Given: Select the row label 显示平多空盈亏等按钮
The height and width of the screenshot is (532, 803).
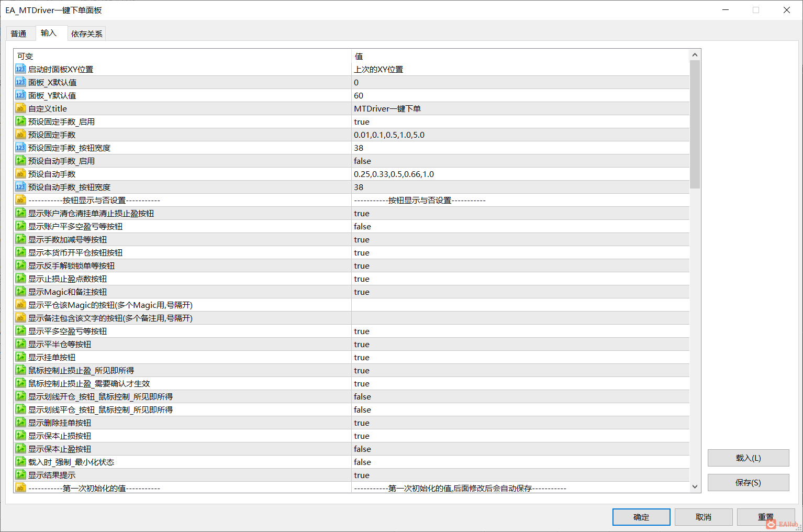Looking at the screenshot, I should tap(68, 331).
